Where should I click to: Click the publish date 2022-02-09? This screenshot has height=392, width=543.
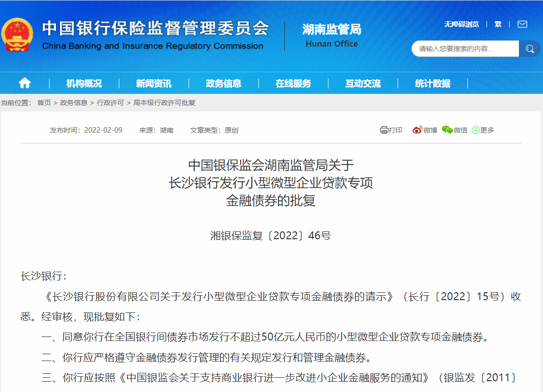click(x=103, y=130)
